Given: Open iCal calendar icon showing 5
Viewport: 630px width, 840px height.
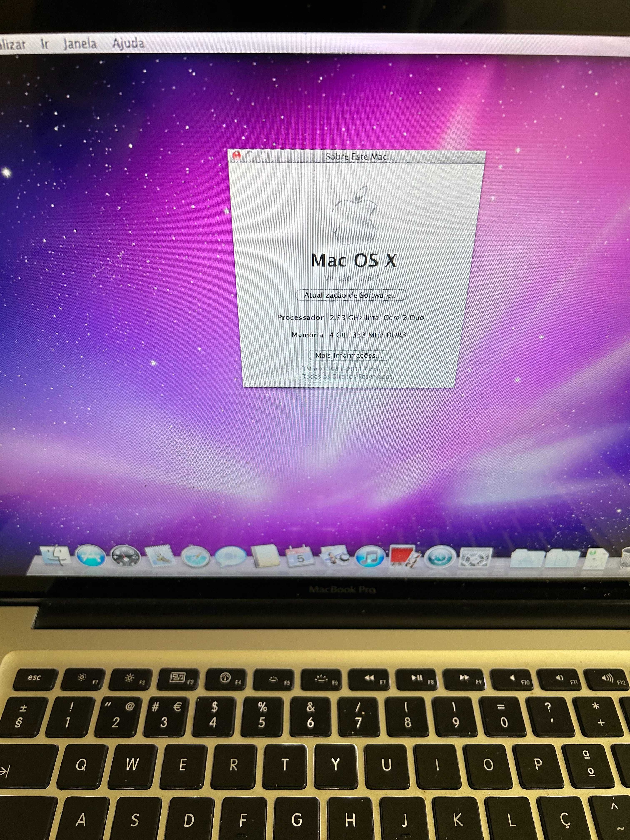Looking at the screenshot, I should click(x=300, y=557).
